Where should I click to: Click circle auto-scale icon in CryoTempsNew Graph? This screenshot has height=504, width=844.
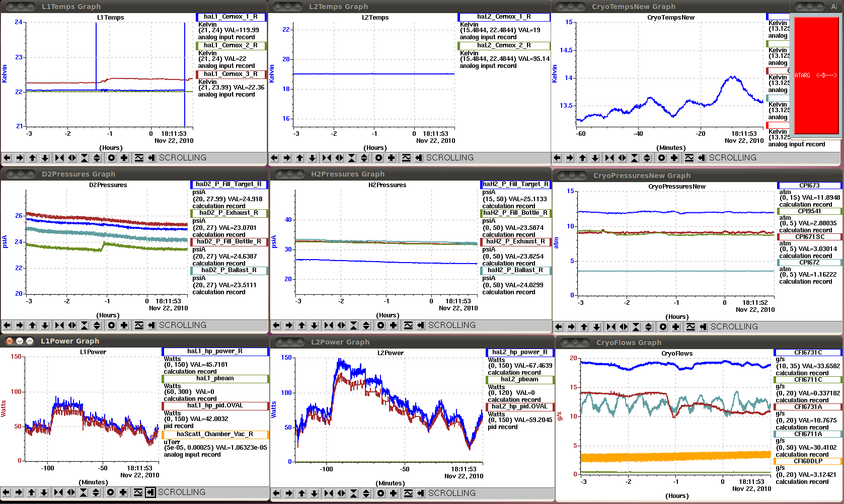click(x=662, y=158)
